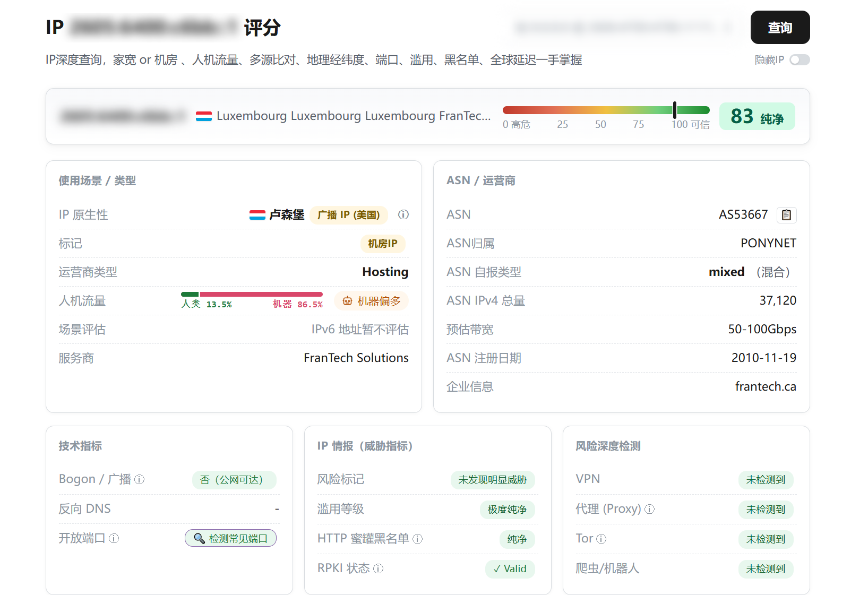Click the 机房IP tag

click(x=383, y=244)
